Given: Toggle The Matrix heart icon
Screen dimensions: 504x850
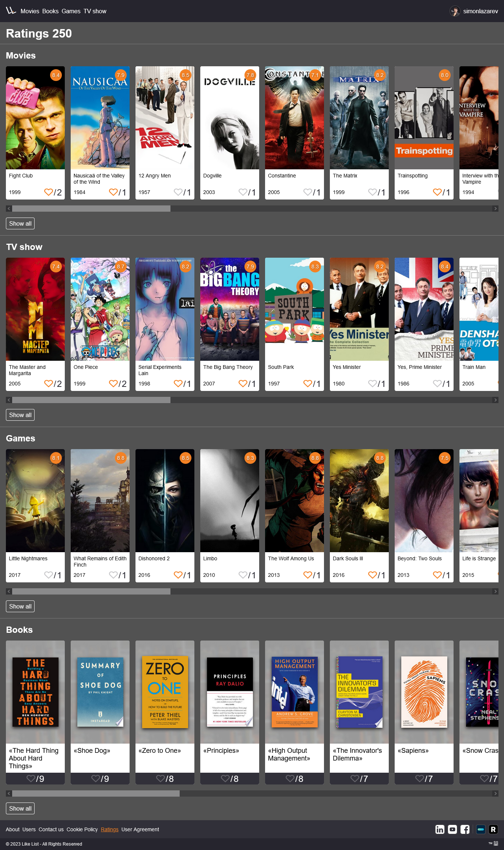Looking at the screenshot, I should [372, 192].
